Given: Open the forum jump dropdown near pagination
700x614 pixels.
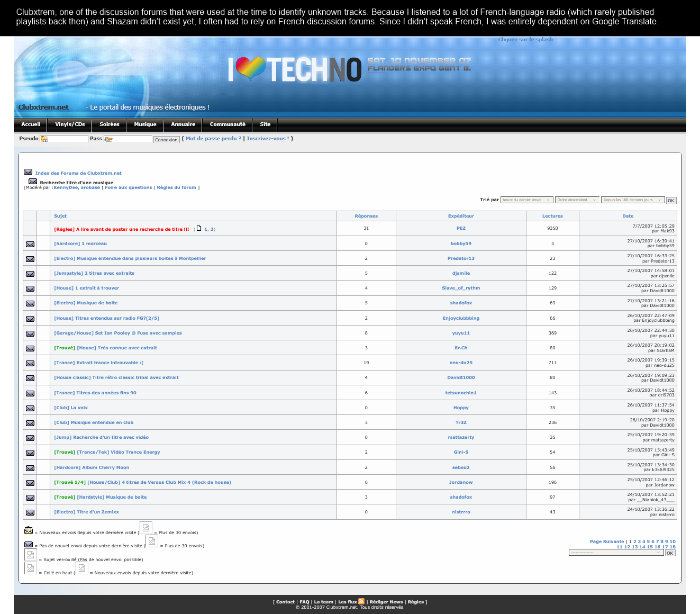Looking at the screenshot, I should (x=616, y=553).
